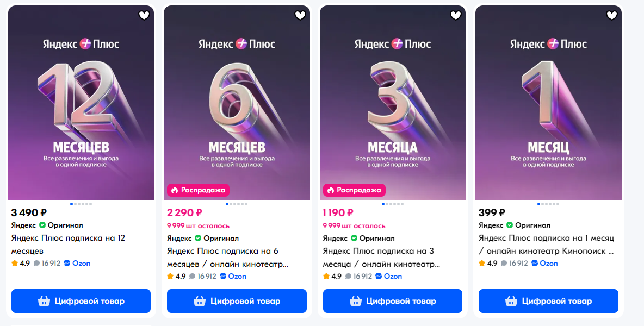Open the 6 месяцев product image
Viewport: 644px width, 326px height.
[237, 103]
